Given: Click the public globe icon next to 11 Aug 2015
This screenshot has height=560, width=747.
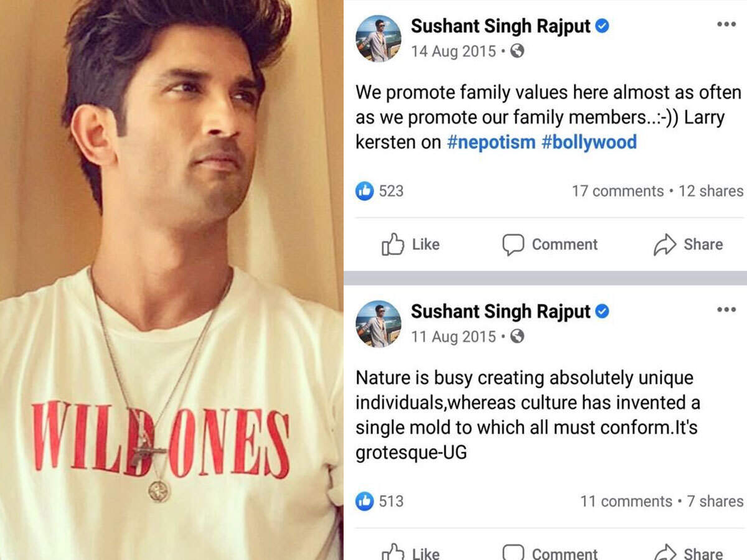Looking at the screenshot, I should [517, 337].
